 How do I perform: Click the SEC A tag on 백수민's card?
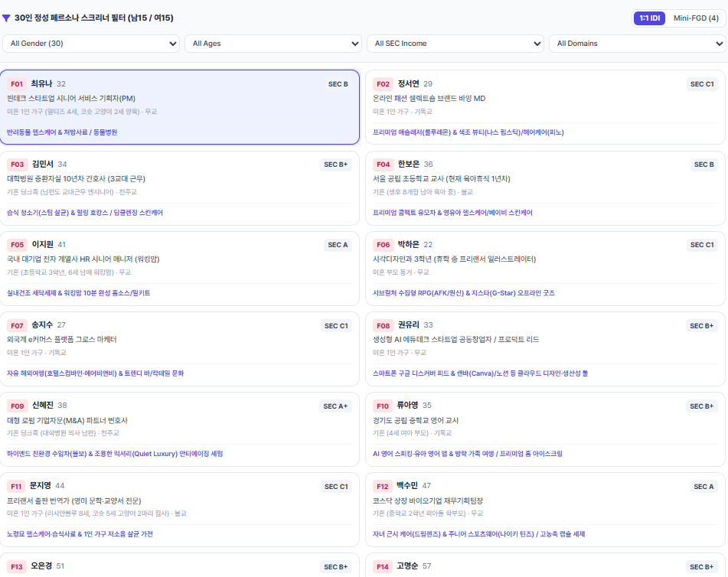[704, 487]
